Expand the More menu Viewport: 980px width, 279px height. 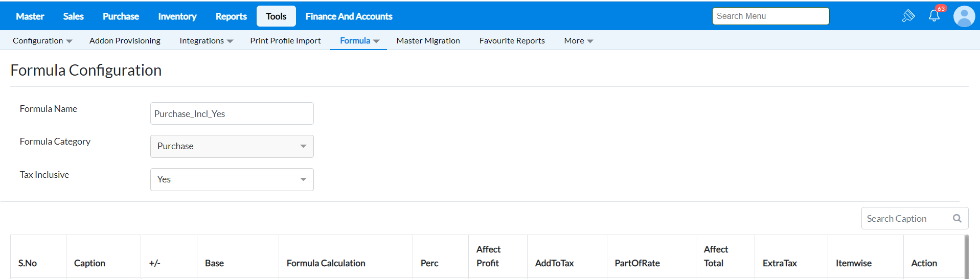pyautogui.click(x=578, y=40)
